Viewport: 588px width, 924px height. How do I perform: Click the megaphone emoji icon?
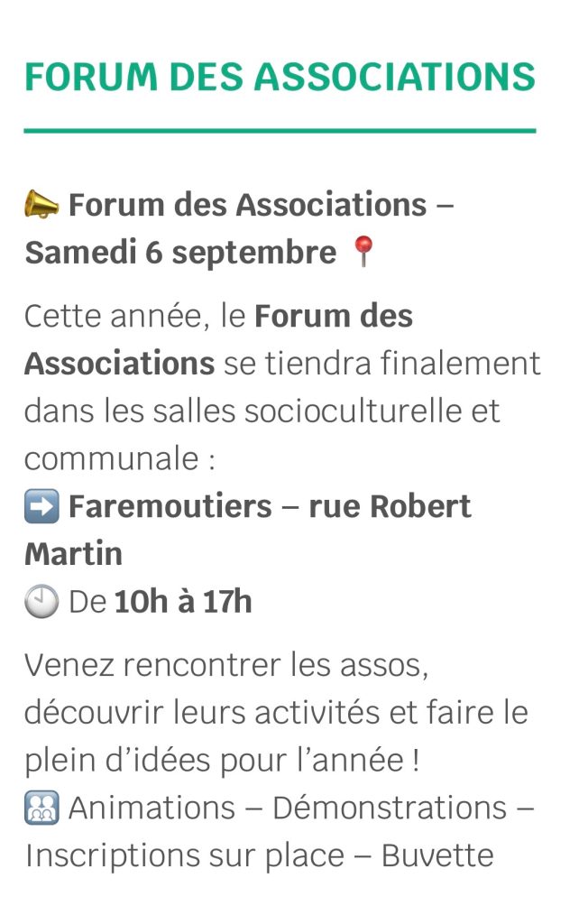tap(41, 205)
